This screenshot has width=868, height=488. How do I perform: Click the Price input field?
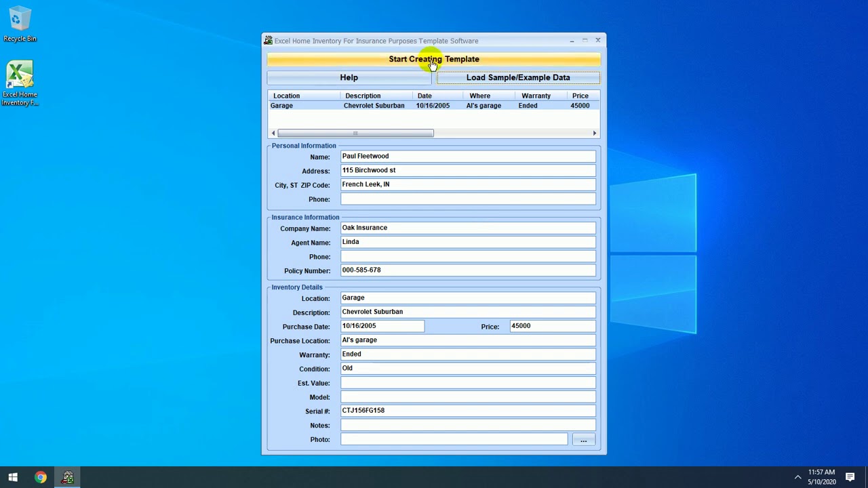coord(553,327)
